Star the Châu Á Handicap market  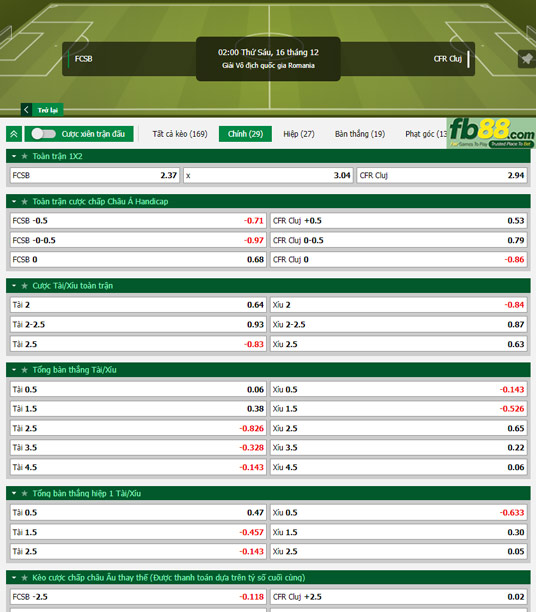click(x=25, y=201)
